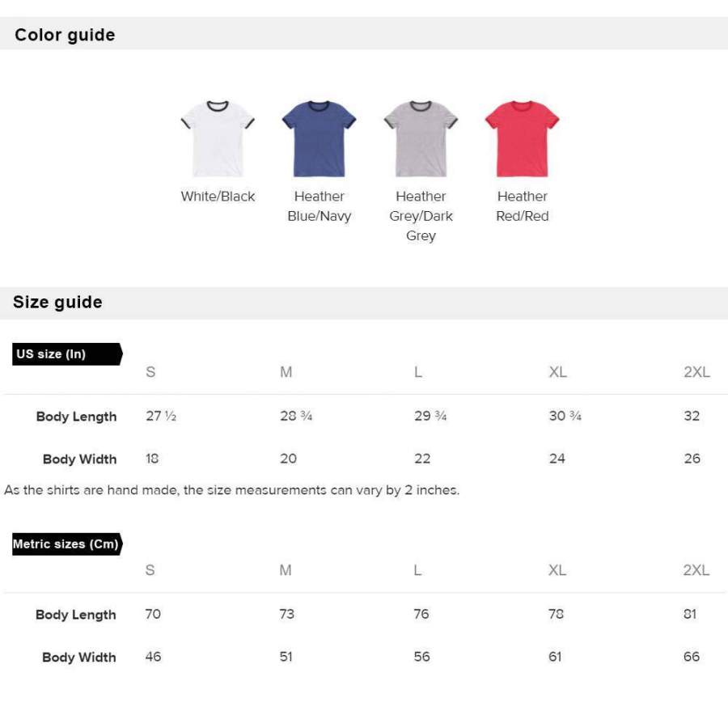Viewport: 728px width, 728px height.
Task: Click the Heather Red/Red text label
Action: coord(522,206)
